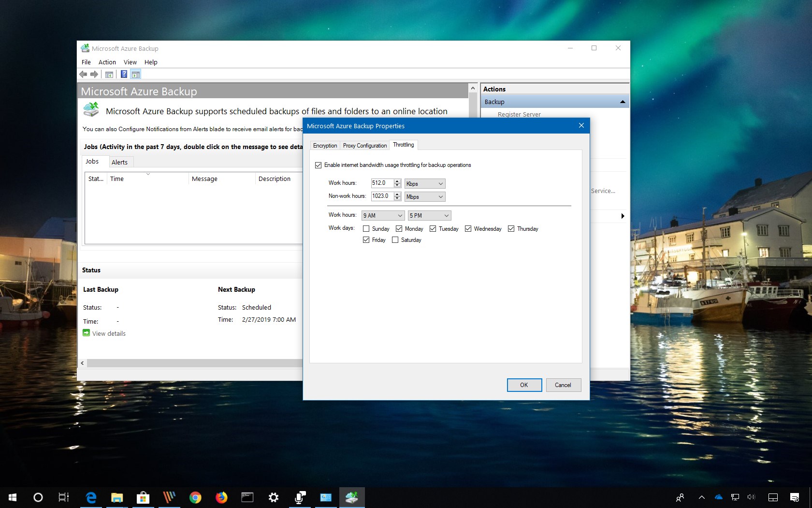The height and width of the screenshot is (508, 812).
Task: Launch Microsoft Edge from taskbar
Action: pos(90,497)
